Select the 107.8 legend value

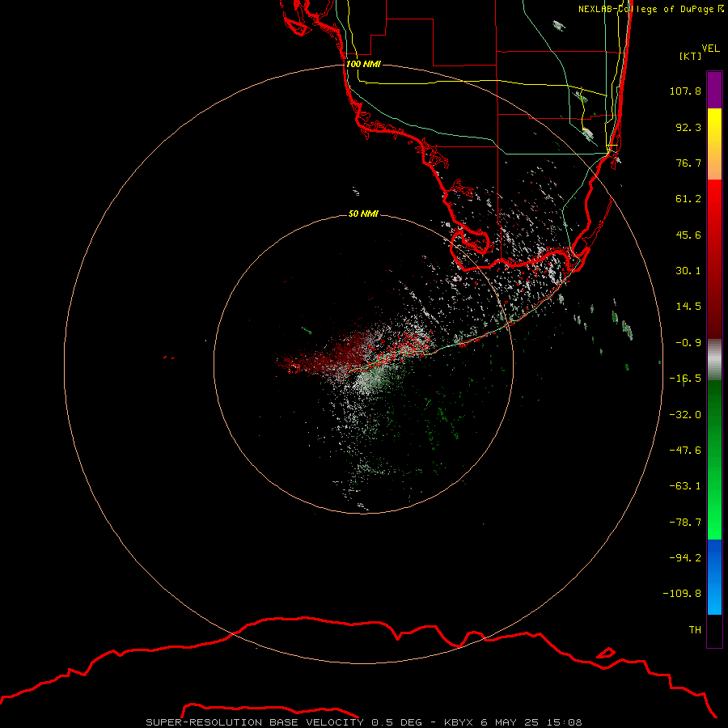coord(685,91)
